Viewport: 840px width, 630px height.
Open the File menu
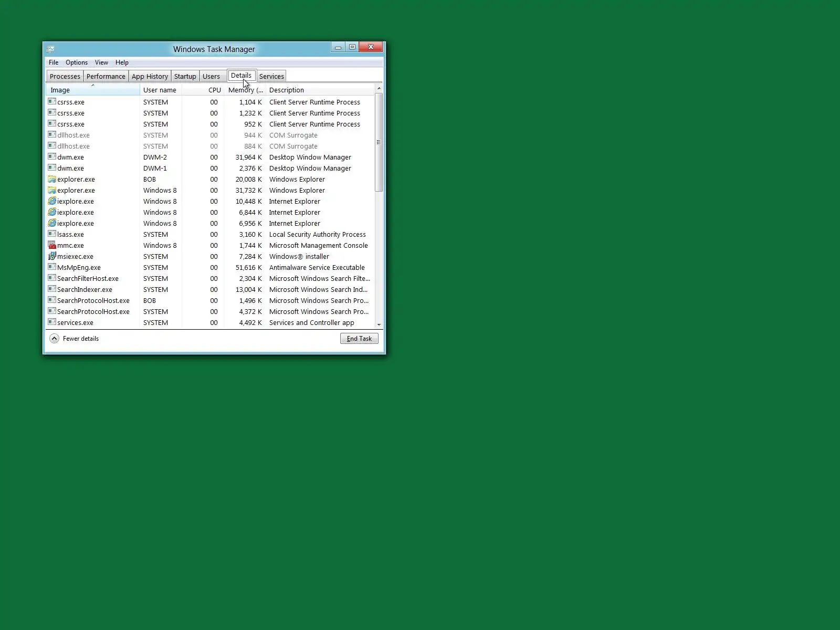click(54, 62)
